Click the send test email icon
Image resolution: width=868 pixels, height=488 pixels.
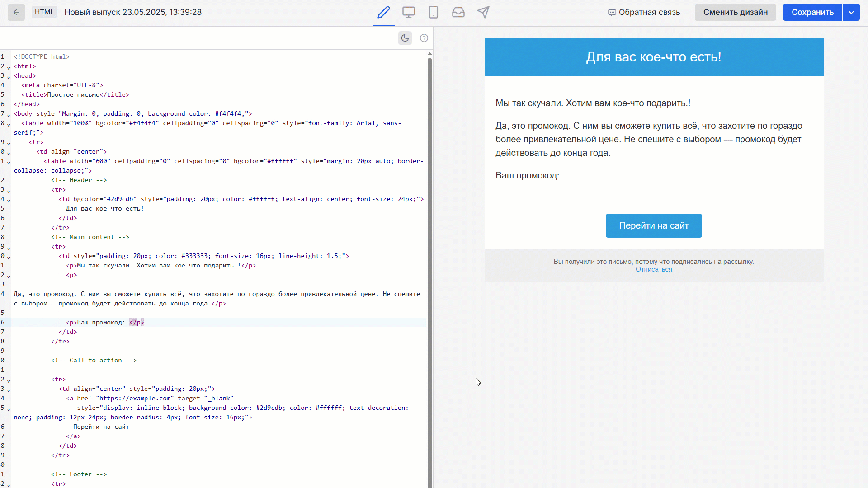pos(483,12)
